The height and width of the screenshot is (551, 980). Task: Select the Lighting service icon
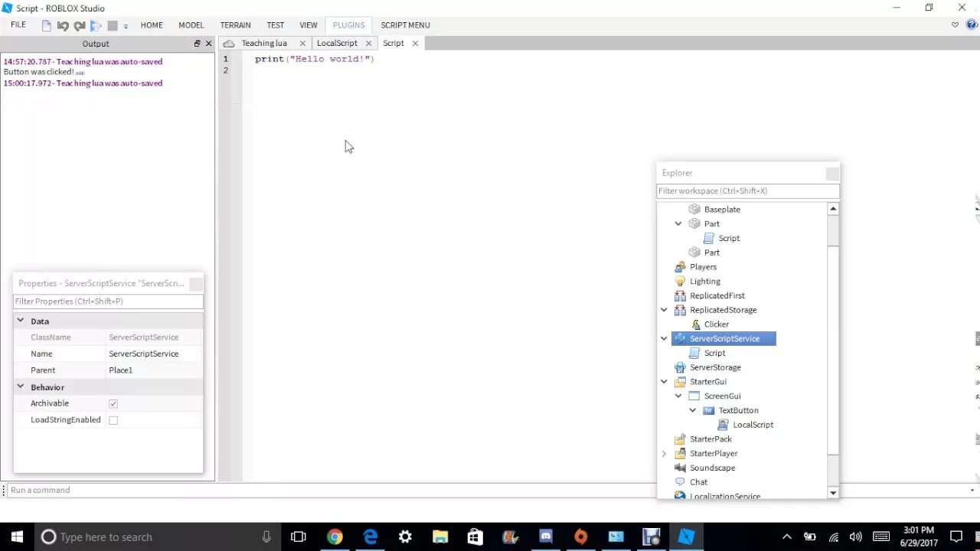[x=680, y=282]
